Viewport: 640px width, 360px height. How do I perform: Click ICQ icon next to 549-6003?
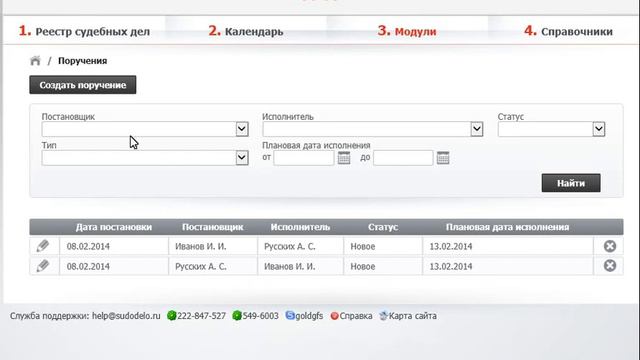[237, 316]
